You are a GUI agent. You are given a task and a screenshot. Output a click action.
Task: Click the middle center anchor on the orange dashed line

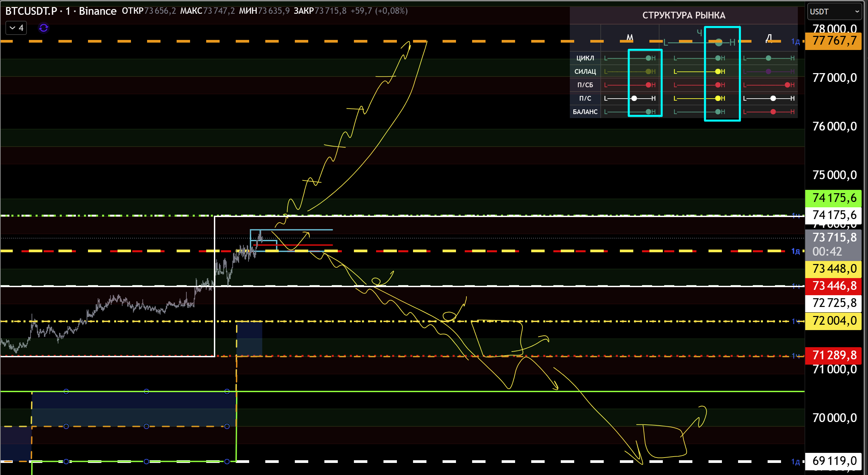pyautogui.click(x=146, y=426)
